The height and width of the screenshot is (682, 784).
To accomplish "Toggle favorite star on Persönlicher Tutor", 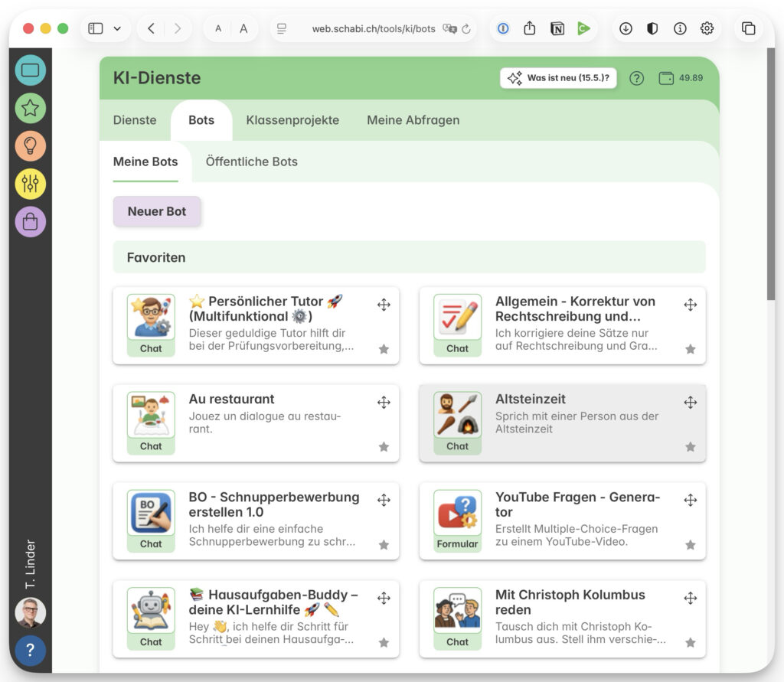I will click(x=384, y=349).
